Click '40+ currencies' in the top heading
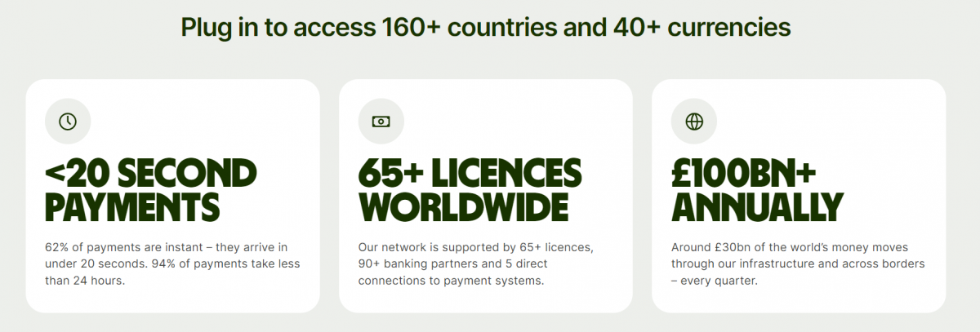Screen dimensions: 980x332 point(702,28)
